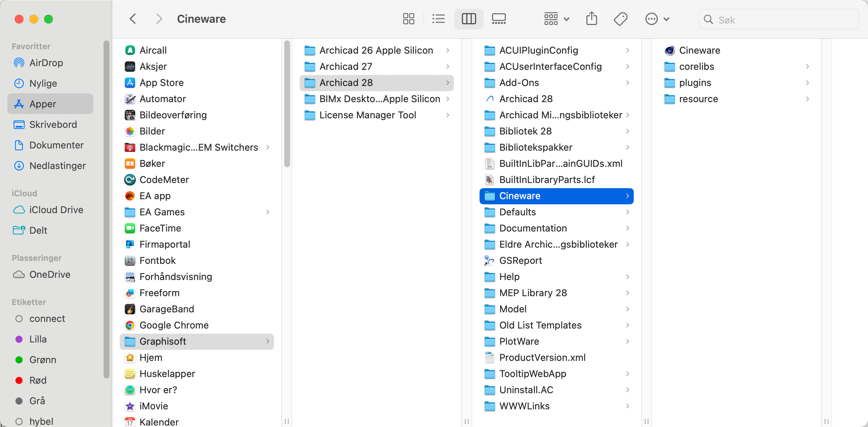The image size is (868, 427).
Task: Expand the Archicad 27 folder chevron
Action: 448,67
